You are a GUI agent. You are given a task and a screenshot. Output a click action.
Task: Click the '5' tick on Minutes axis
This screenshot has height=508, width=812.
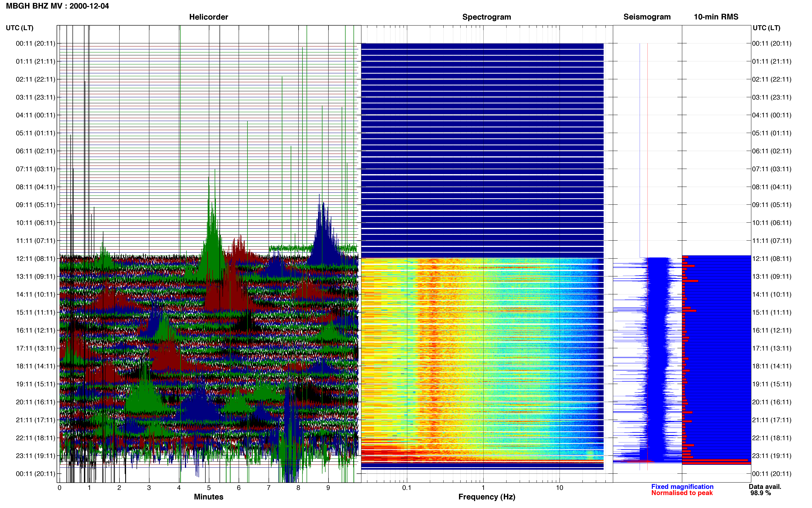[209, 488]
